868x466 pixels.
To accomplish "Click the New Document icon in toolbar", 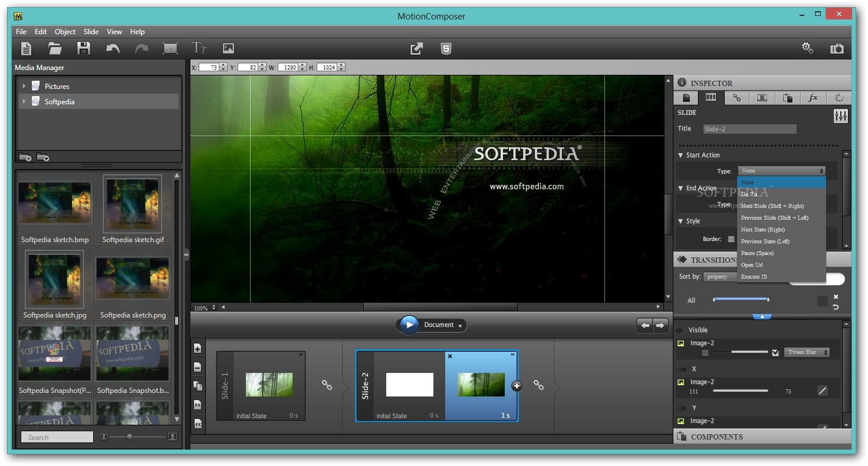I will [26, 48].
